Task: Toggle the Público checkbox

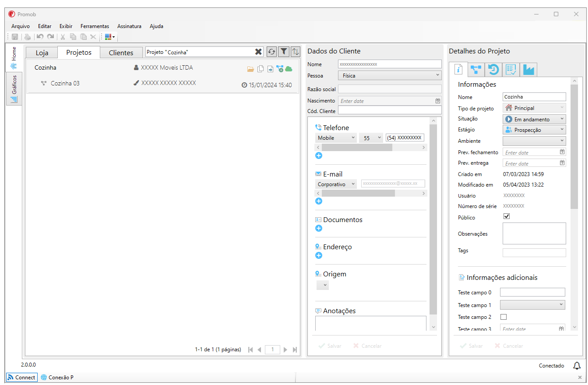Action: (x=507, y=216)
